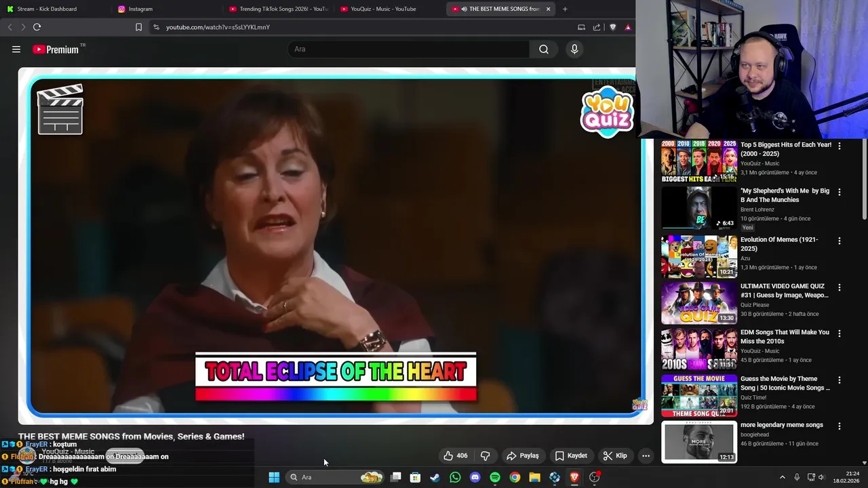This screenshot has width=868, height=488.
Task: Close THE BEST MEME SONGS tab
Action: 548,9
